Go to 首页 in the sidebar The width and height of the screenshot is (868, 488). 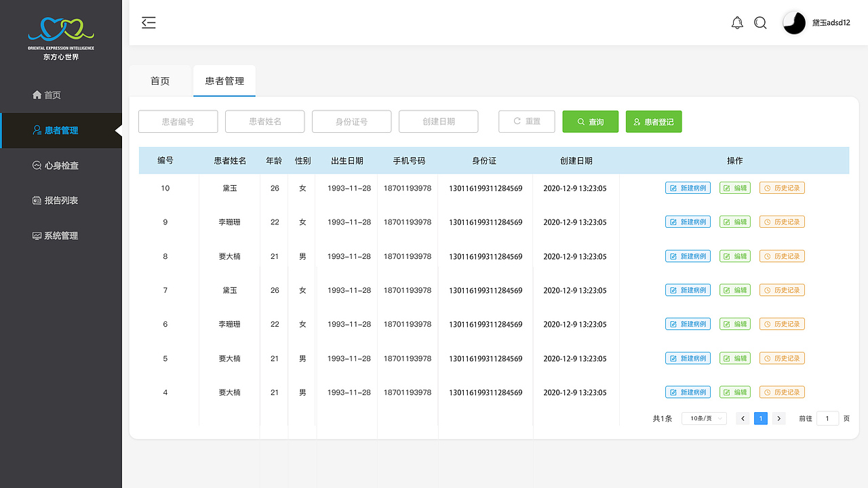[x=47, y=95]
